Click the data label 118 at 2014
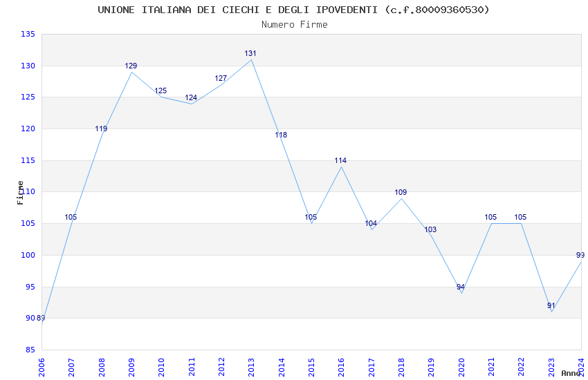This screenshot has width=588, height=380. 281,135
